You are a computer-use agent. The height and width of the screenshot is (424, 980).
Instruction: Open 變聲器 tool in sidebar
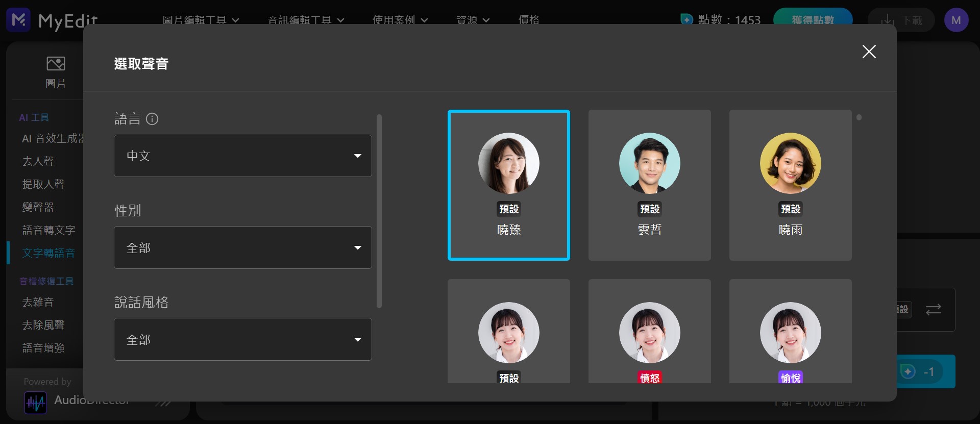38,207
